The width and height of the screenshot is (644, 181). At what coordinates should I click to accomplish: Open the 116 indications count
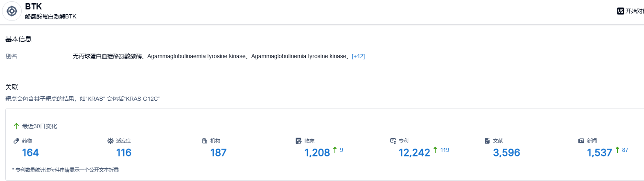pos(124,153)
